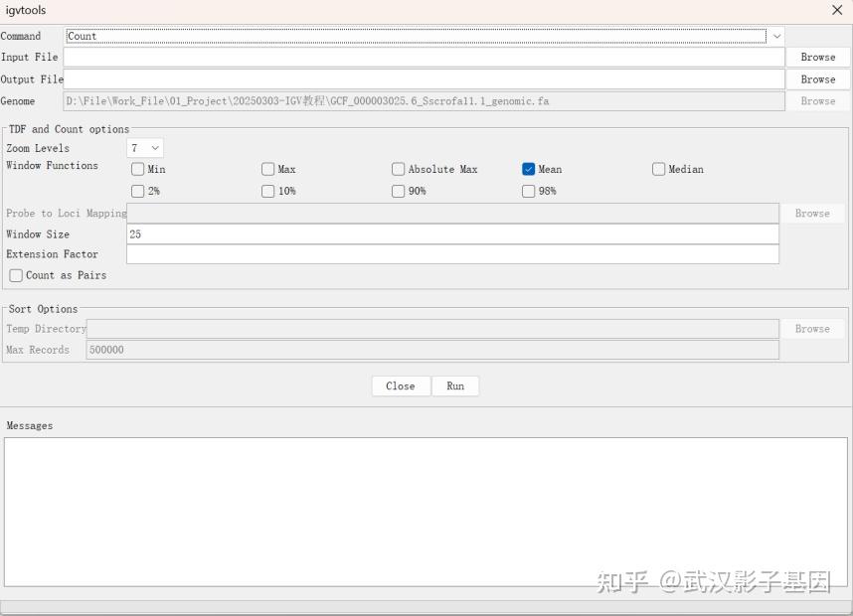The image size is (853, 616).
Task: Check the Absolute Max option
Action: pos(398,169)
